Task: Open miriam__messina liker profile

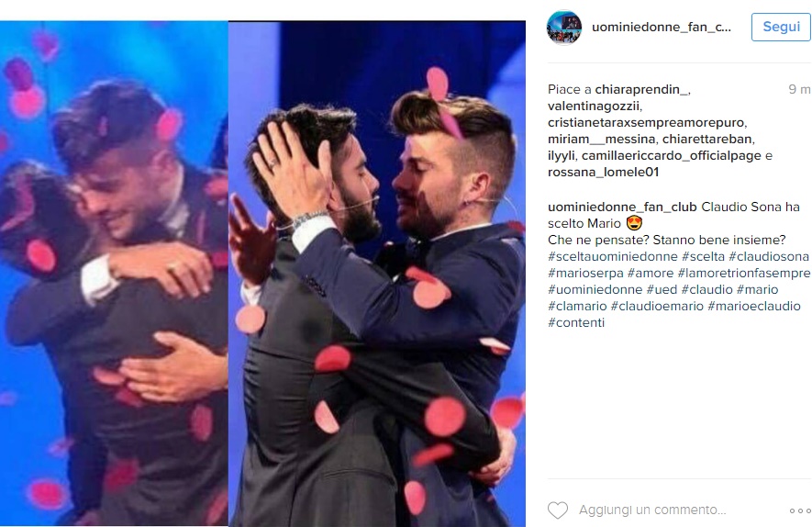Action: coord(601,140)
